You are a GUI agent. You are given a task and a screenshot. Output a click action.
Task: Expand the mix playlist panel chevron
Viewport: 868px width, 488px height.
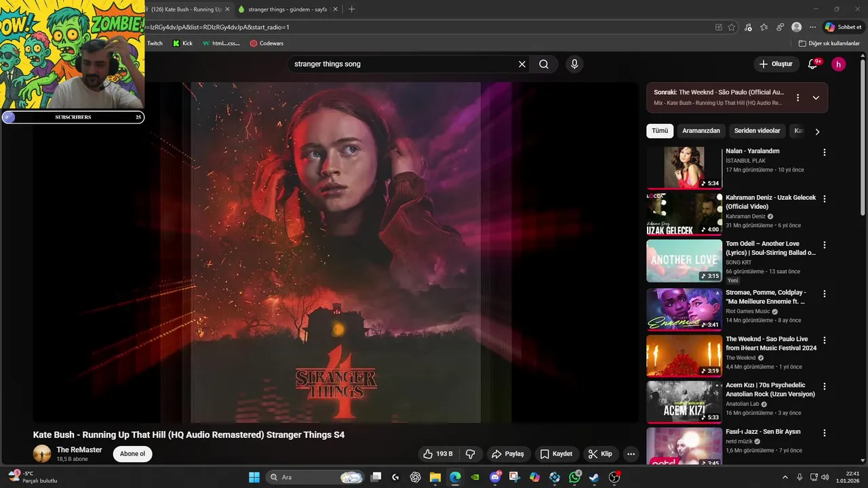(x=816, y=98)
